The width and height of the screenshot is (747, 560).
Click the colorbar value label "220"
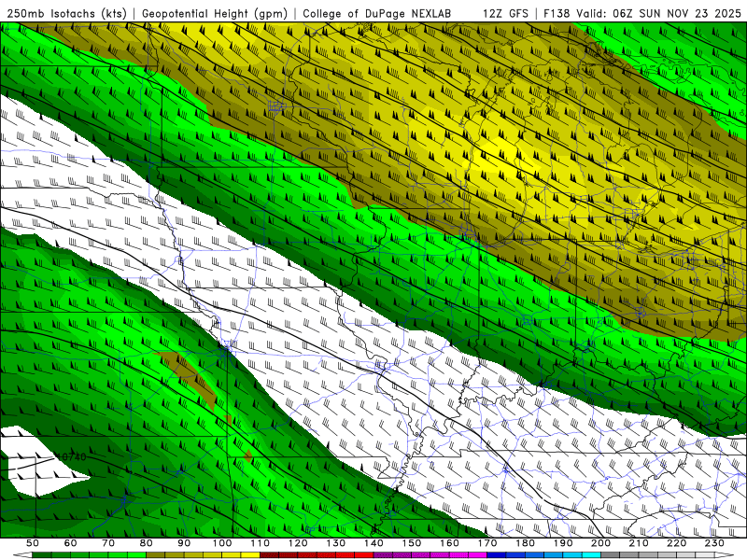coord(676,543)
